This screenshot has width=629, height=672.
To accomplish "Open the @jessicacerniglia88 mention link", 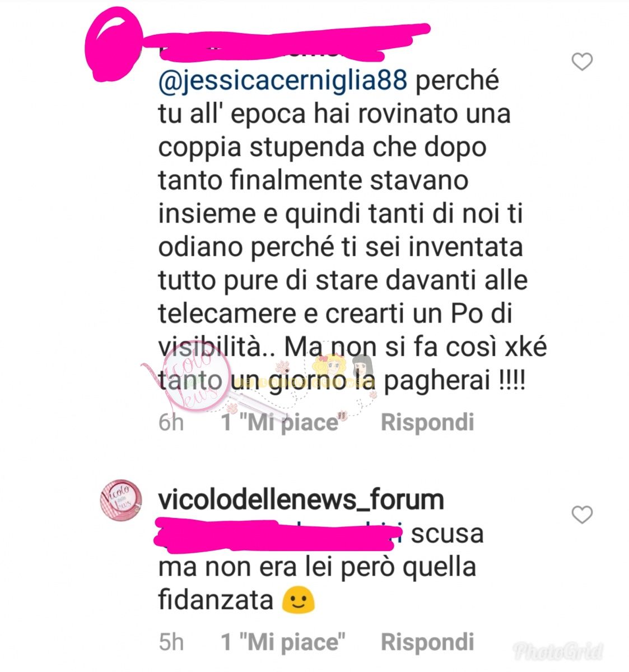I will (x=283, y=81).
